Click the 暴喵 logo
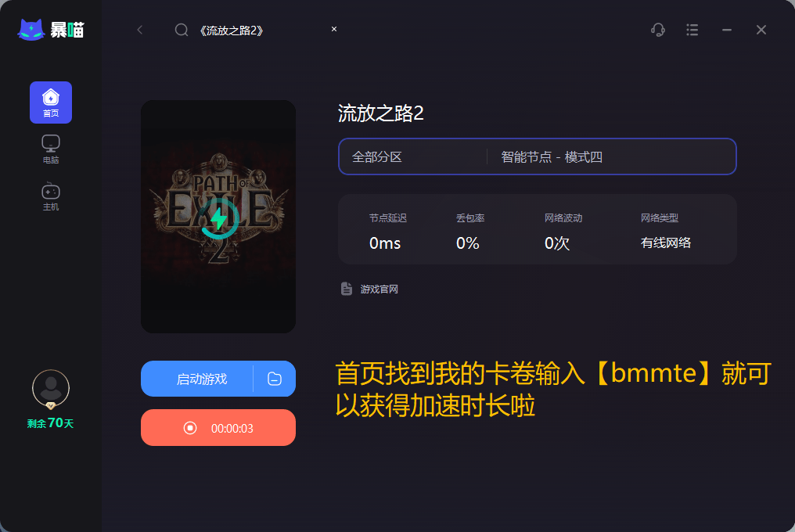Image resolution: width=795 pixels, height=532 pixels. point(51,30)
